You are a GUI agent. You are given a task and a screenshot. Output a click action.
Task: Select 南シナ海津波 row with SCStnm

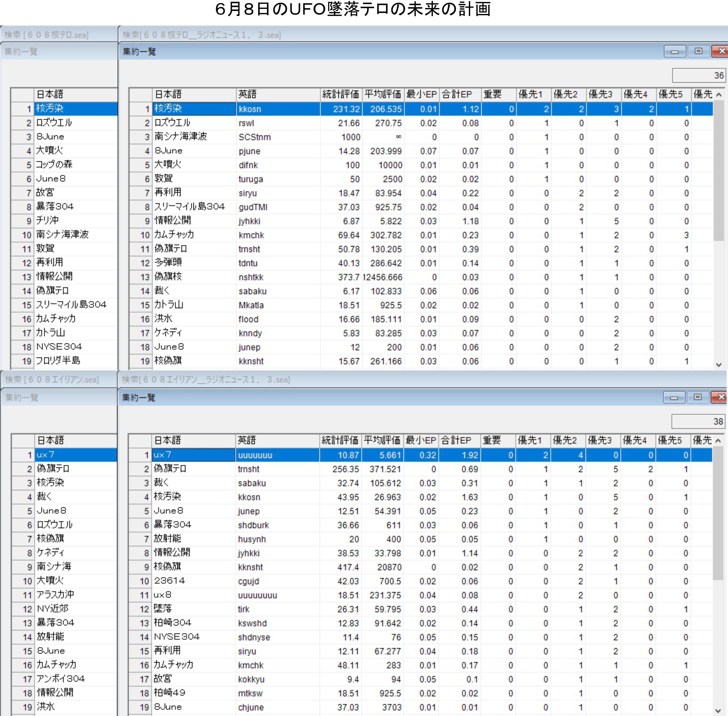coord(421,137)
